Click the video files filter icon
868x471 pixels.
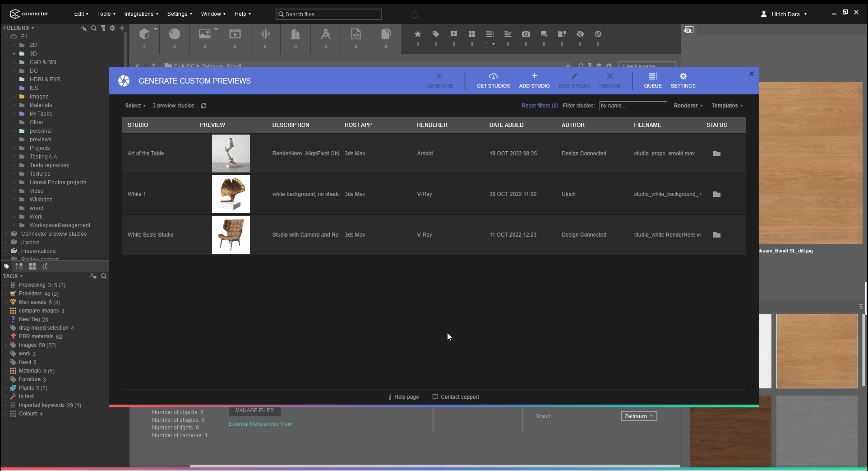(x=235, y=34)
